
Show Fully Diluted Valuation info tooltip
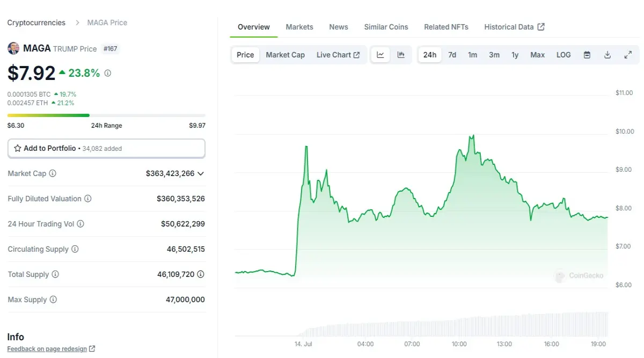(x=88, y=199)
